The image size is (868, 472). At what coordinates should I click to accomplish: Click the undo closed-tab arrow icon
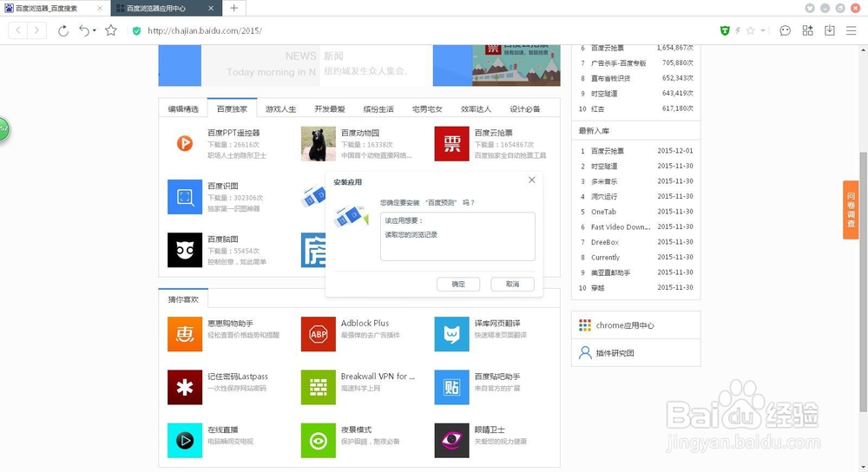[x=84, y=30]
